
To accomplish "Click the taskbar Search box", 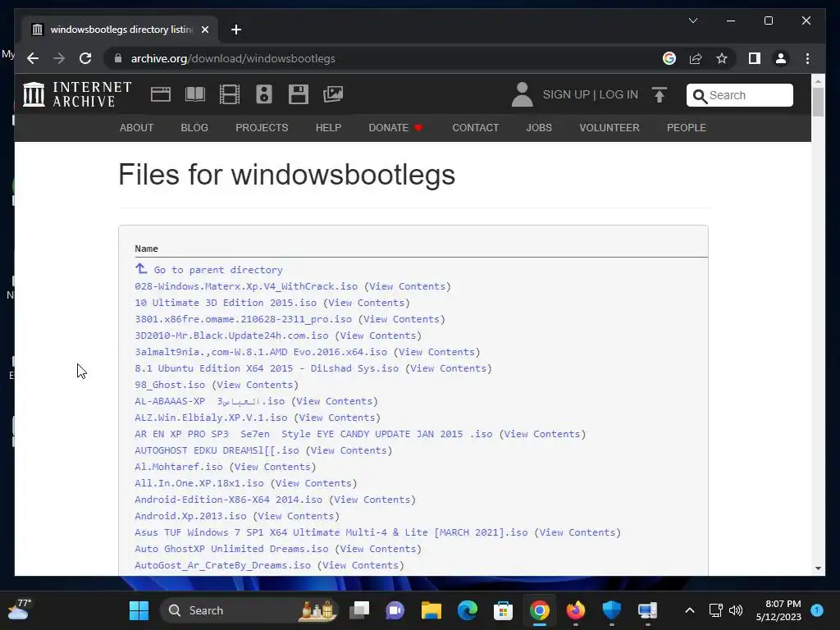I will (249, 610).
